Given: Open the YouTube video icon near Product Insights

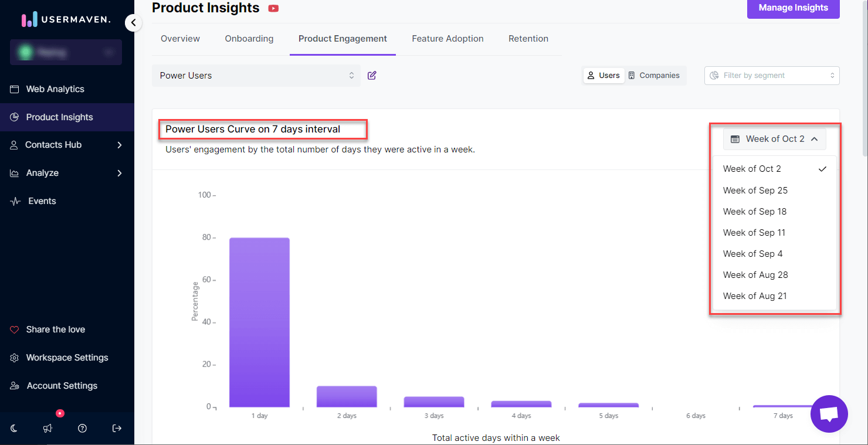Looking at the screenshot, I should click(273, 8).
